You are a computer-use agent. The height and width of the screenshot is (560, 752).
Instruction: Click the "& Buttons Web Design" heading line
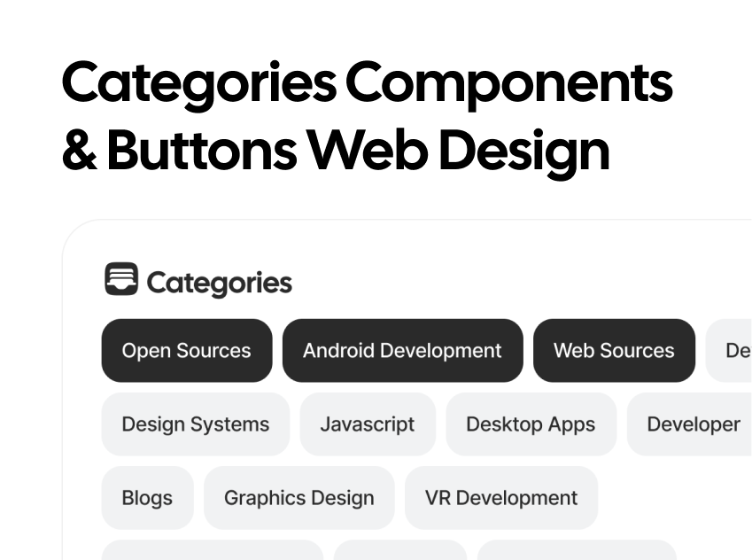(335, 150)
